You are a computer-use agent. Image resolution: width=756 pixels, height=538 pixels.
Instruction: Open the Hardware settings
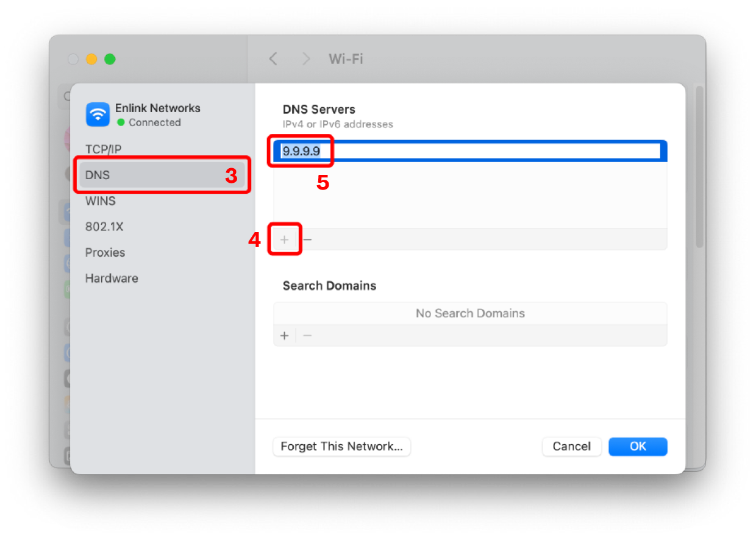[112, 278]
